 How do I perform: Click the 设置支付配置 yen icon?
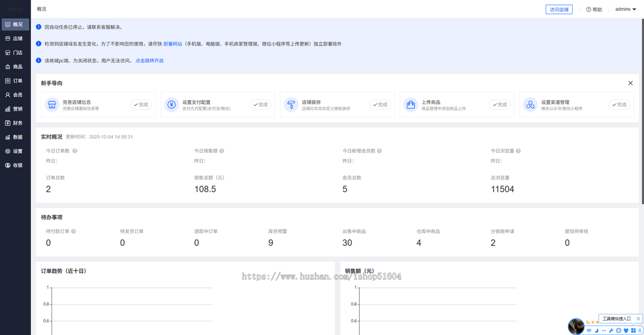(x=172, y=105)
